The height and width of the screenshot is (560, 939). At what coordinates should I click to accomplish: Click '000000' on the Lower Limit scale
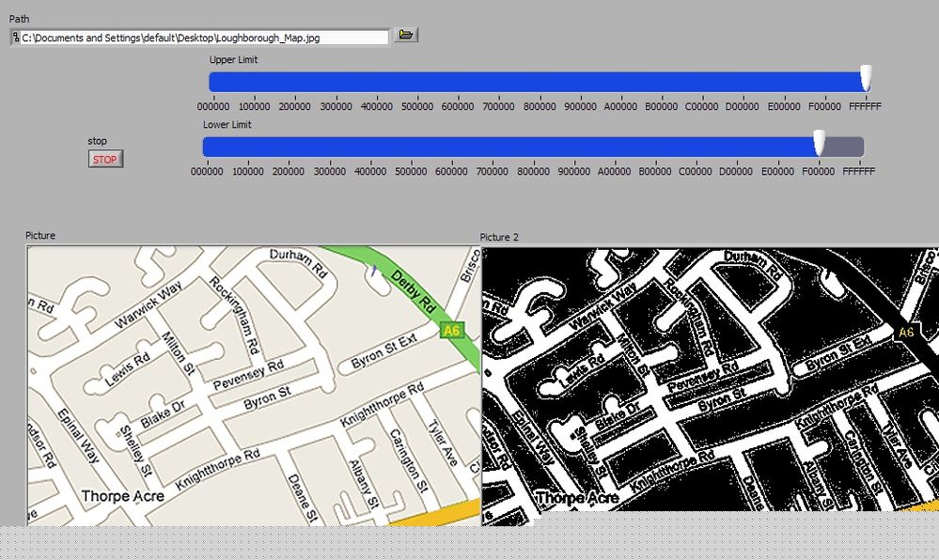point(207,171)
